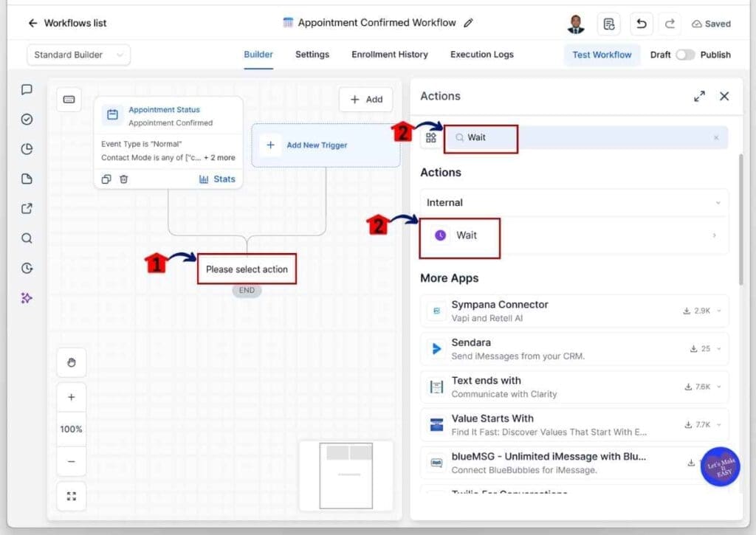Click the Add button on canvas
Screen dimensions: 756x535
pyautogui.click(x=366, y=100)
